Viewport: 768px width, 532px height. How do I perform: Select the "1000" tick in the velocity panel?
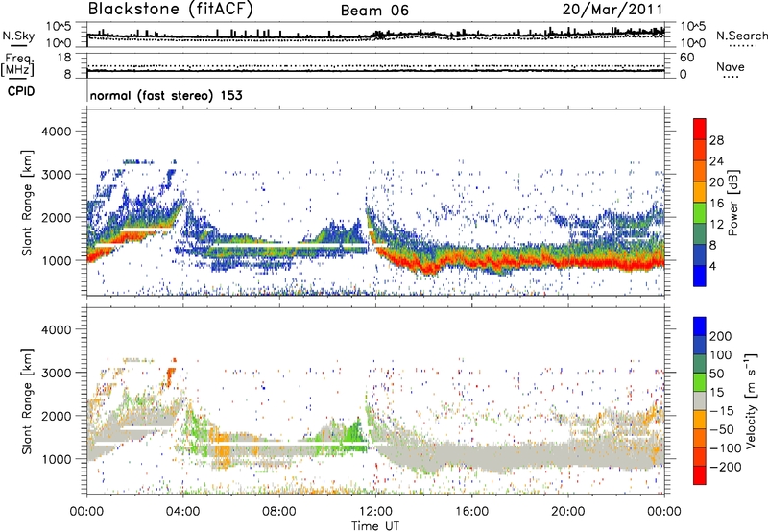57,460
